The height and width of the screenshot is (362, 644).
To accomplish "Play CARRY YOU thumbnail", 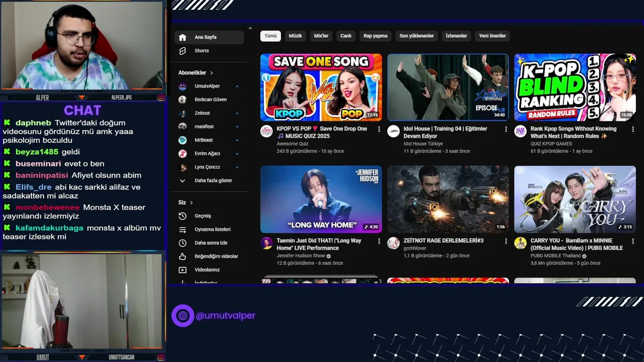I will click(x=575, y=200).
